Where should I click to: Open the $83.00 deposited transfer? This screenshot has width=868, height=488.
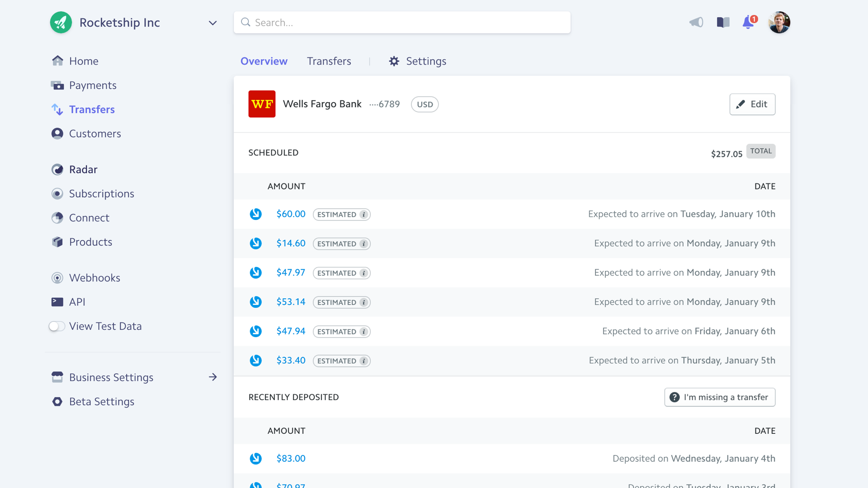(291, 458)
